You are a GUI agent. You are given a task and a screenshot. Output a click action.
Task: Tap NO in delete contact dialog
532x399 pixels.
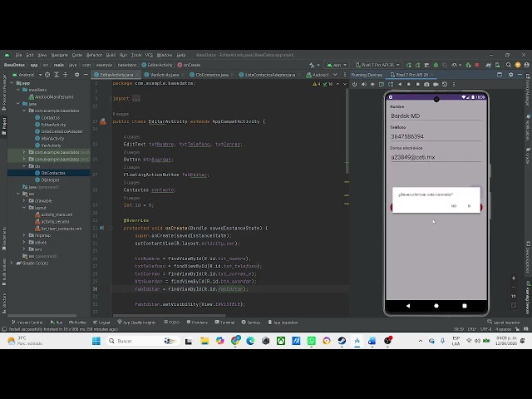[454, 206]
